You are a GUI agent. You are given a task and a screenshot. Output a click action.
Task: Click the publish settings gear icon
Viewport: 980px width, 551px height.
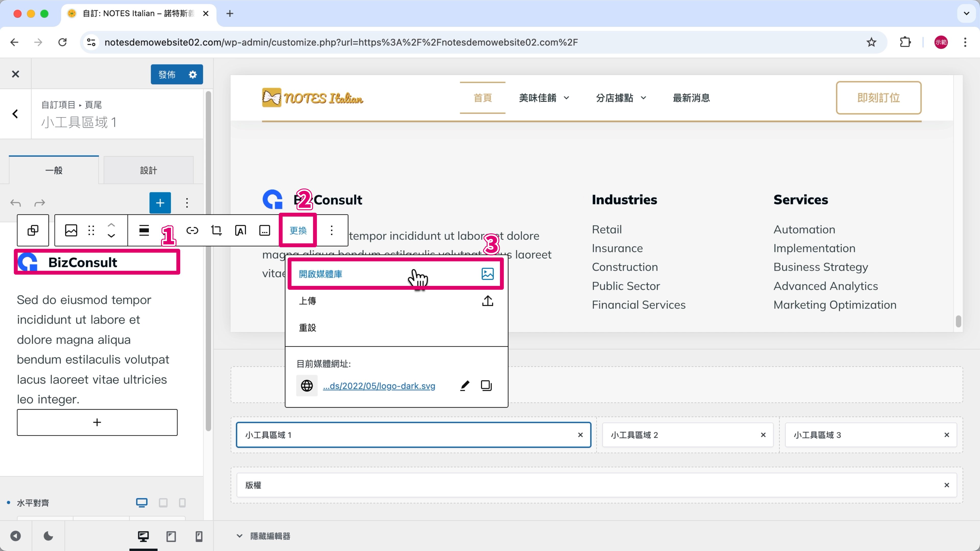[193, 74]
